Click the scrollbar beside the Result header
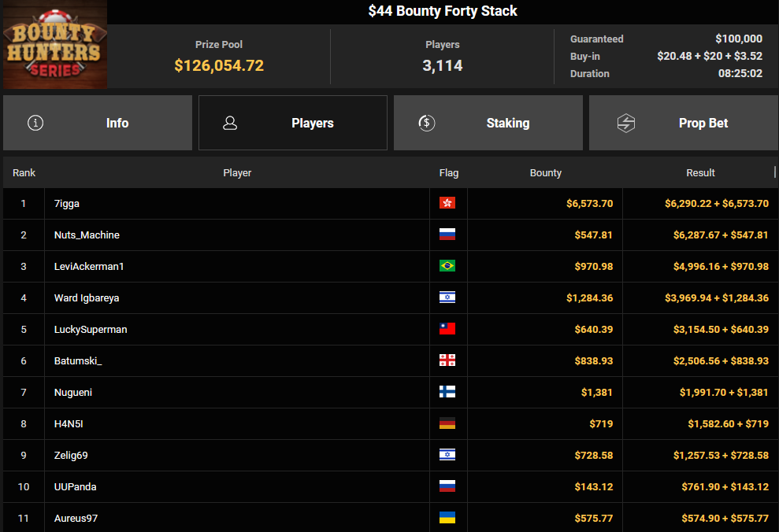Image resolution: width=779 pixels, height=532 pixels. tap(774, 172)
